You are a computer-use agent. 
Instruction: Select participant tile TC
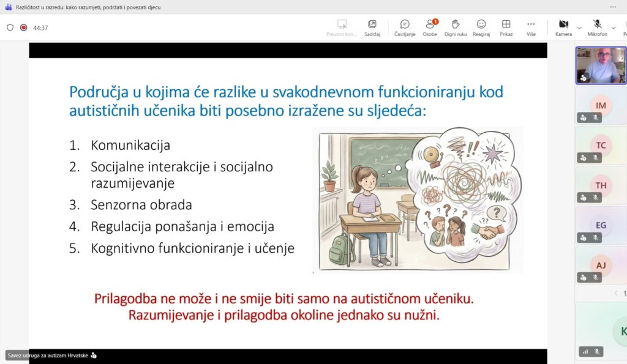pyautogui.click(x=601, y=146)
